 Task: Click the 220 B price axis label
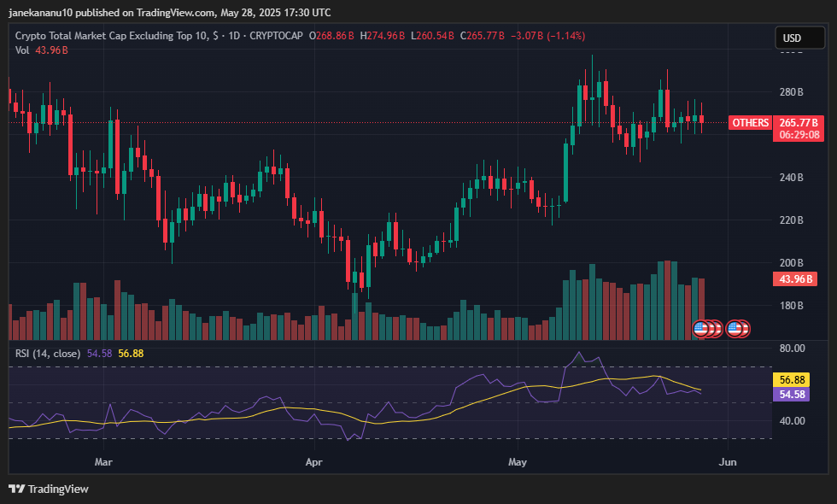tap(791, 220)
